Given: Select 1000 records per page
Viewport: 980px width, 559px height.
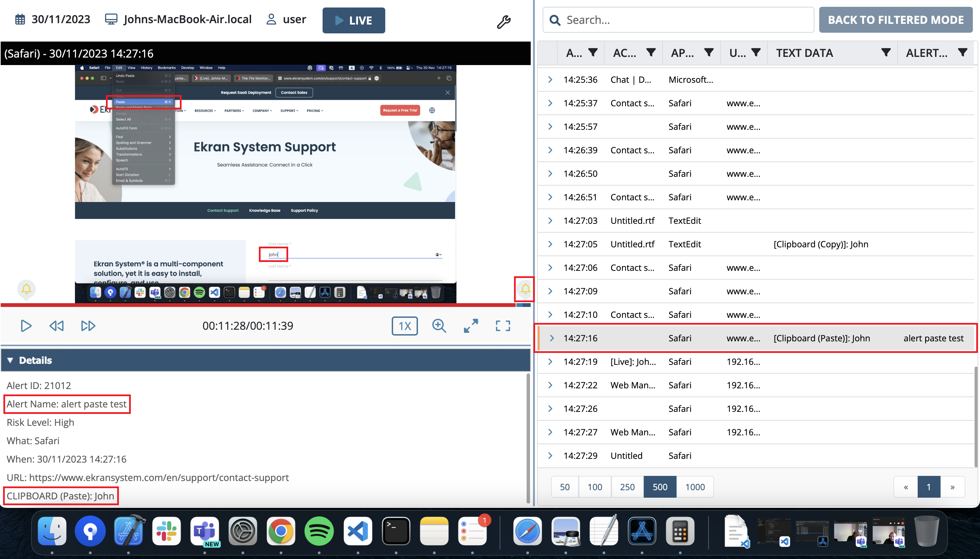Looking at the screenshot, I should click(x=695, y=487).
